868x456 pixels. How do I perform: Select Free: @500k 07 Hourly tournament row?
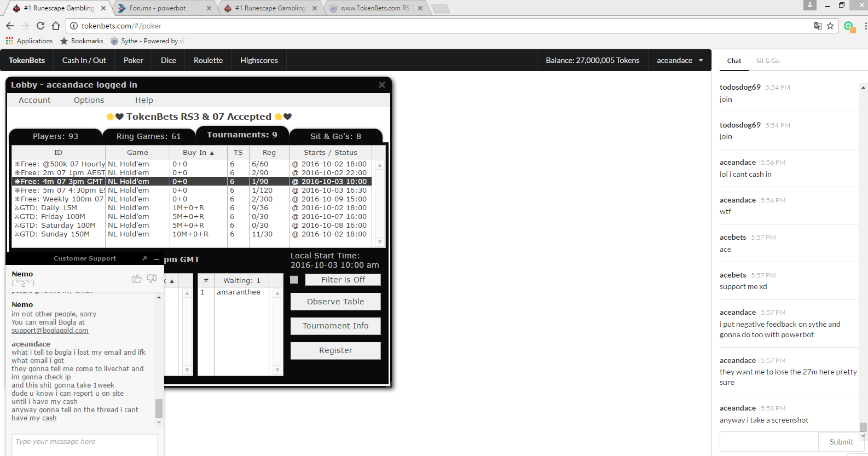[192, 164]
